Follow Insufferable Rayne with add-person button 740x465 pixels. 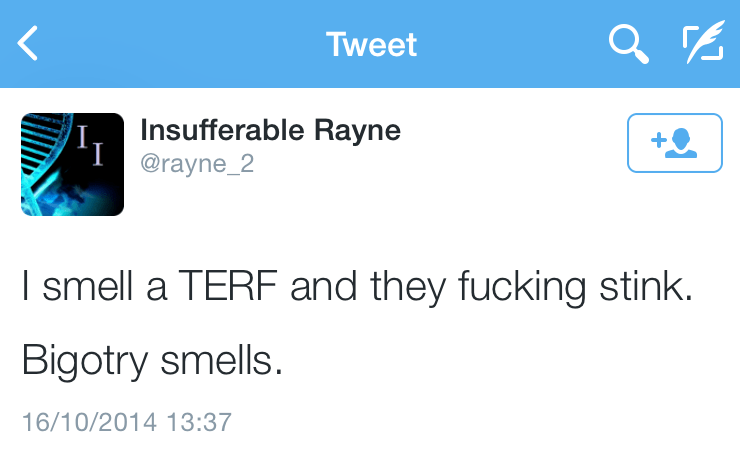[x=674, y=144]
